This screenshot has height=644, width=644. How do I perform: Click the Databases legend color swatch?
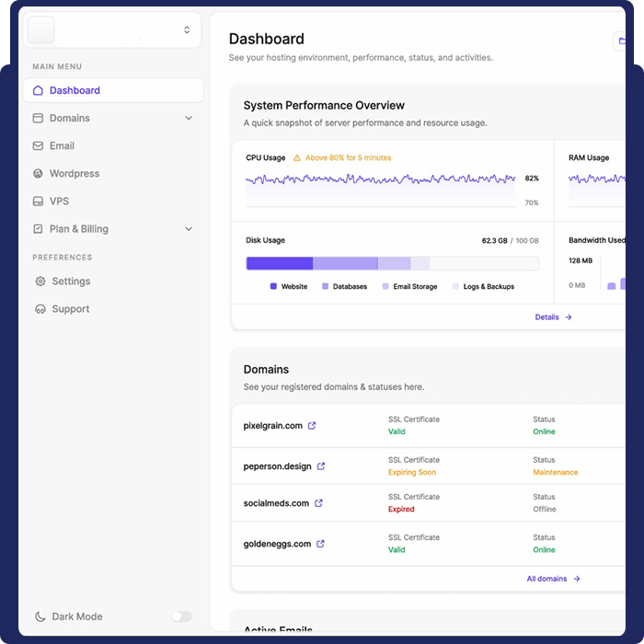coord(325,287)
